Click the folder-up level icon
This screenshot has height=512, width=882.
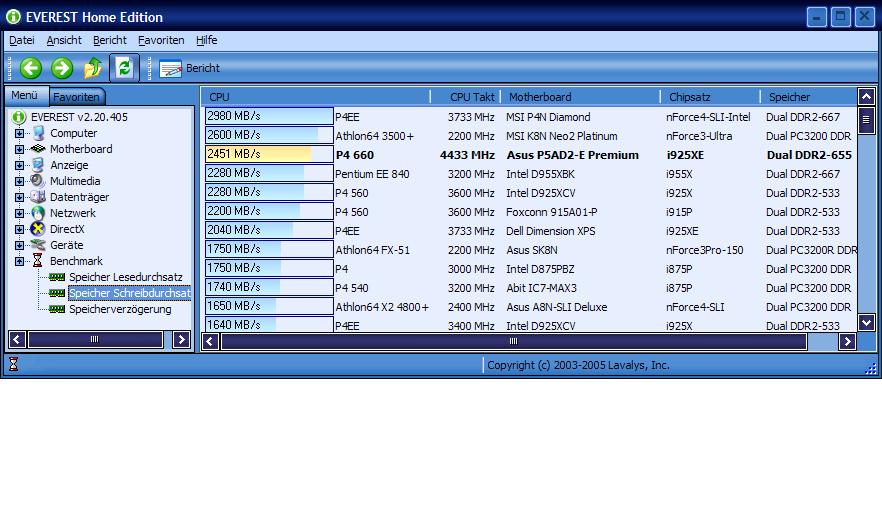93,68
